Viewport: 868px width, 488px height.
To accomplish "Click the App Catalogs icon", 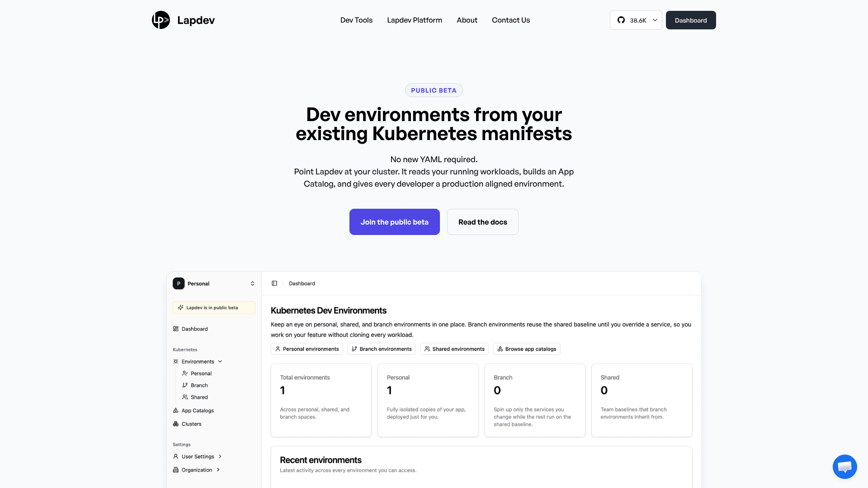I will point(176,410).
